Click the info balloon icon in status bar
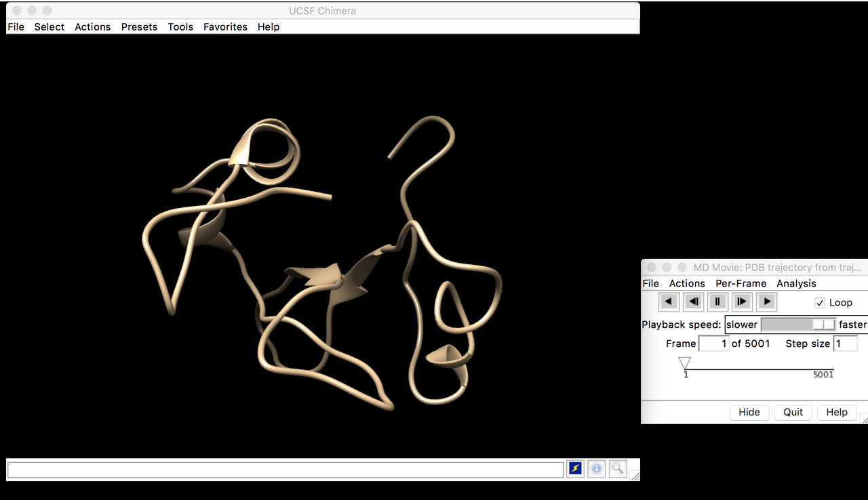Screen dimensions: 868x500 [597, 468]
